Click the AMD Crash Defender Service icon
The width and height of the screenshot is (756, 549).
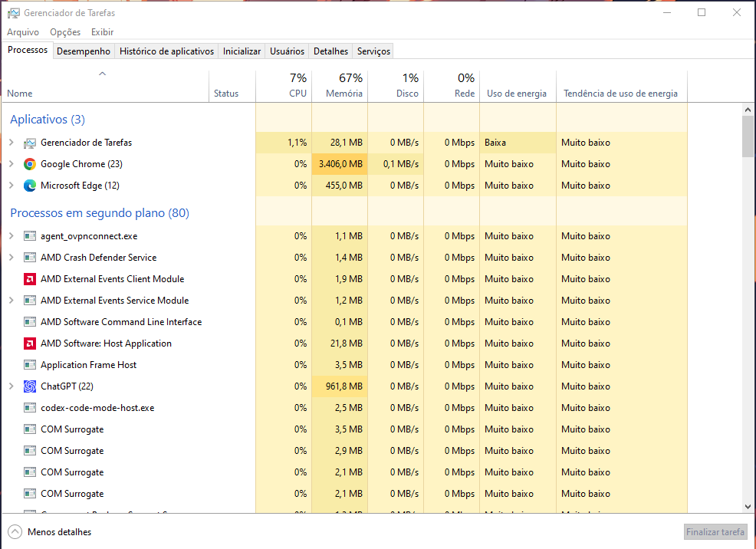click(x=30, y=258)
